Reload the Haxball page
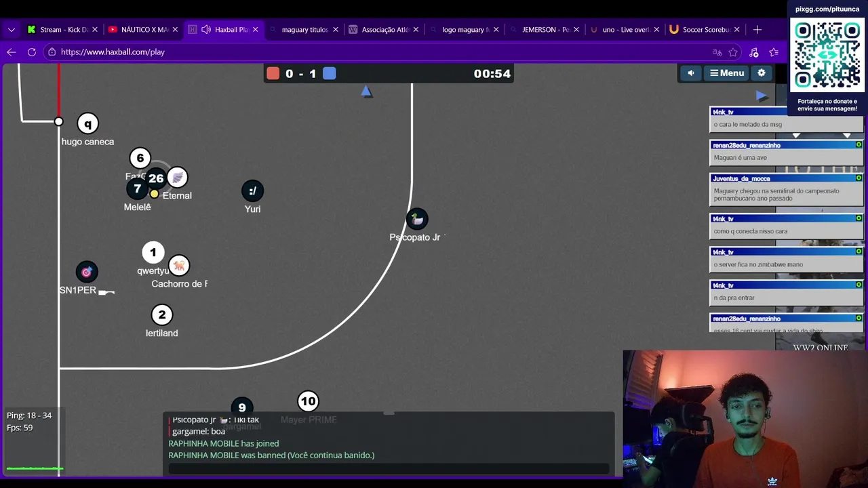 pyautogui.click(x=32, y=52)
